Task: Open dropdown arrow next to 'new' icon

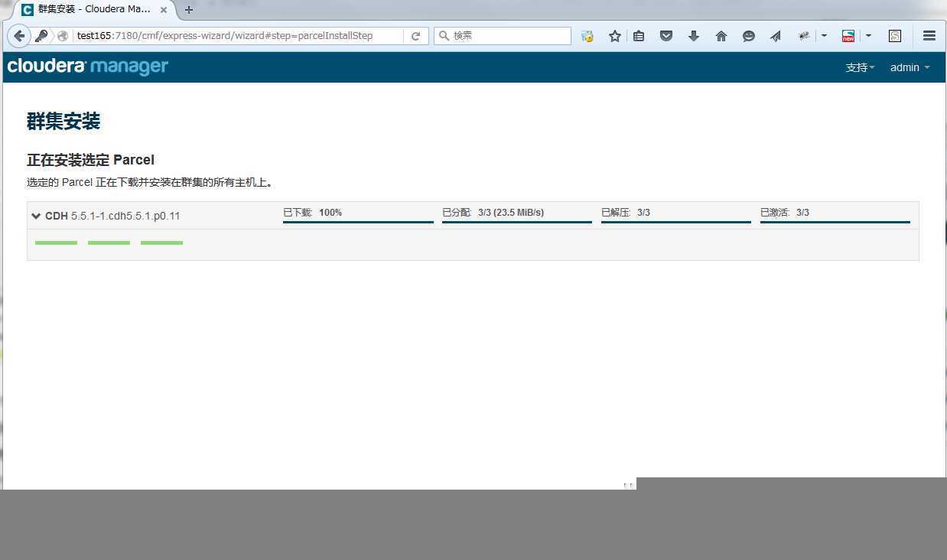Action: 868,36
